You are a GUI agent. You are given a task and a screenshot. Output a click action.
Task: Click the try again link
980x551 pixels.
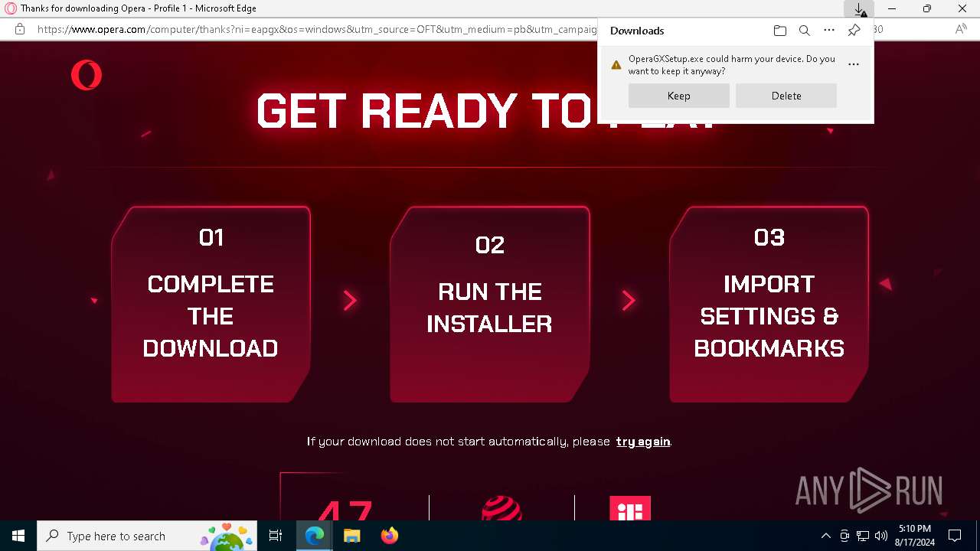643,442
